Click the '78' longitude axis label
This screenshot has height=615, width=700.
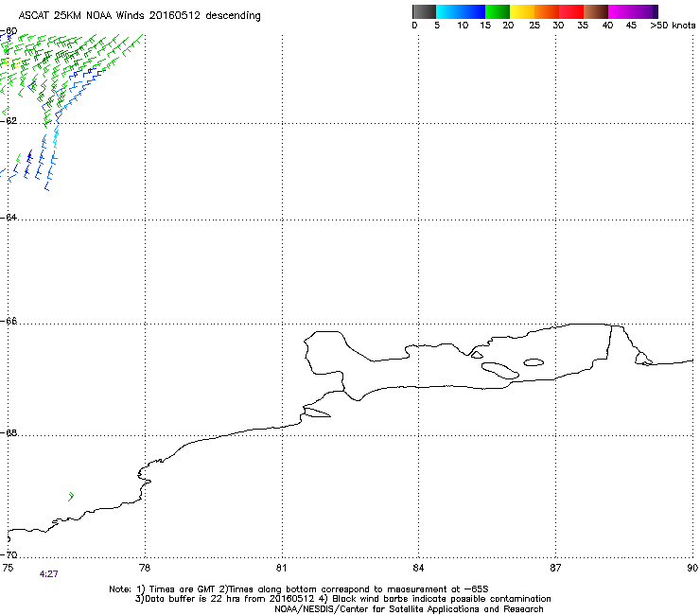point(145,568)
